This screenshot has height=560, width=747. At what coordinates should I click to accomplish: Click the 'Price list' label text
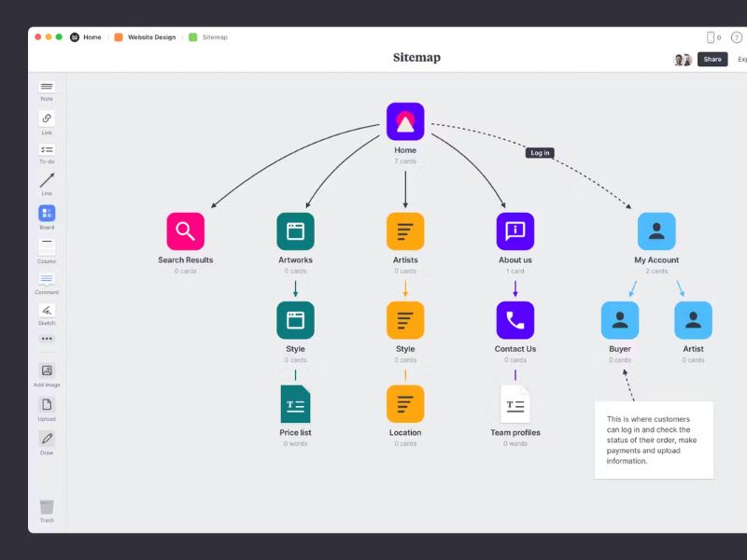pos(295,432)
